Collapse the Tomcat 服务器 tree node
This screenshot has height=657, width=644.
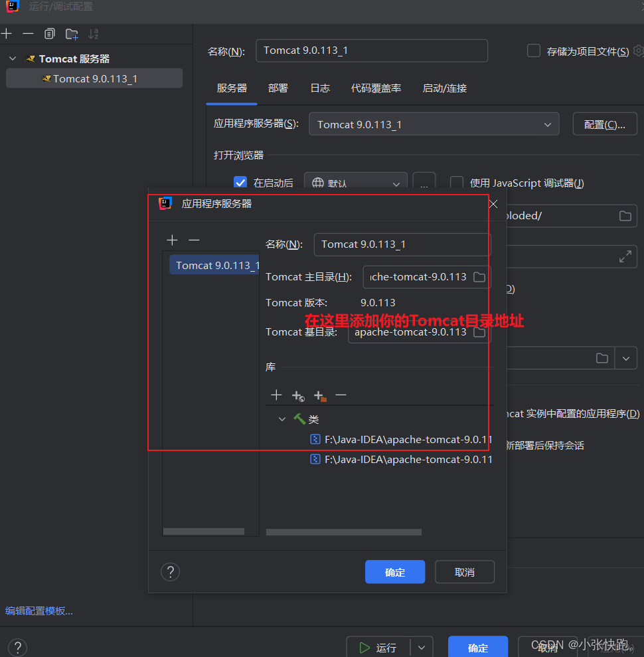click(13, 58)
